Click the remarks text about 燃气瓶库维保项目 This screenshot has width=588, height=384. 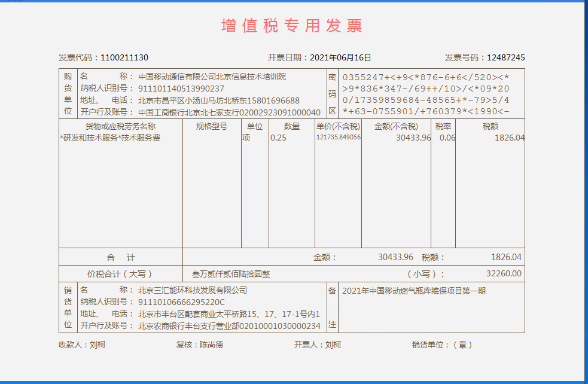point(414,291)
